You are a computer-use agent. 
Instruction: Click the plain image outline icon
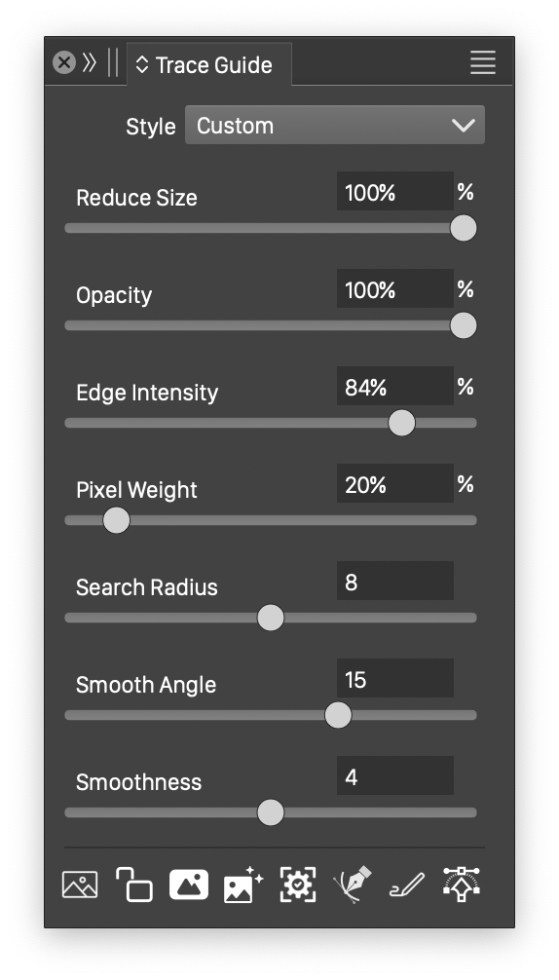point(80,885)
